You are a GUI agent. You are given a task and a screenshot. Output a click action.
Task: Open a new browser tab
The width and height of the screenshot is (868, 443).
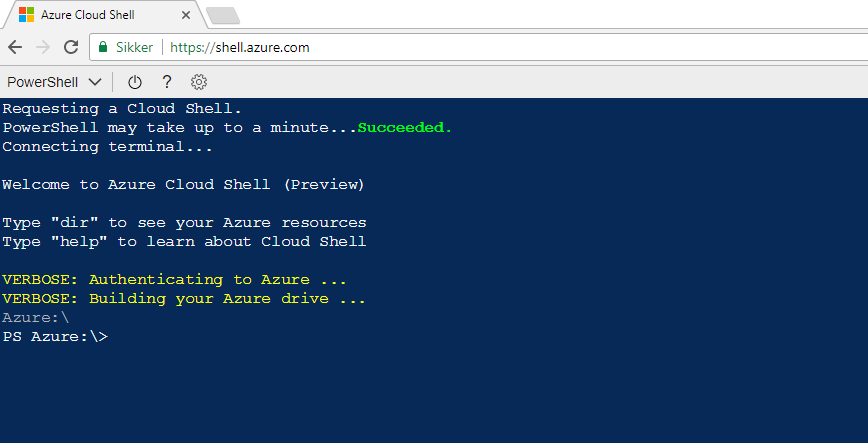click(223, 16)
